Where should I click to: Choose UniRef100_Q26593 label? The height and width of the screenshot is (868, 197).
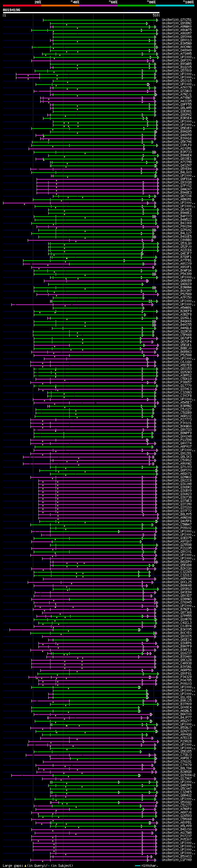pyautogui.click(x=177, y=816)
